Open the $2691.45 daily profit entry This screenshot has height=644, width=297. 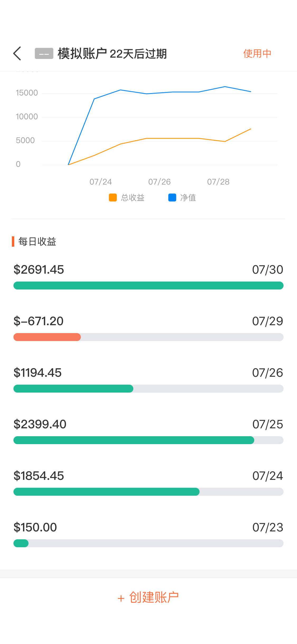point(39,270)
